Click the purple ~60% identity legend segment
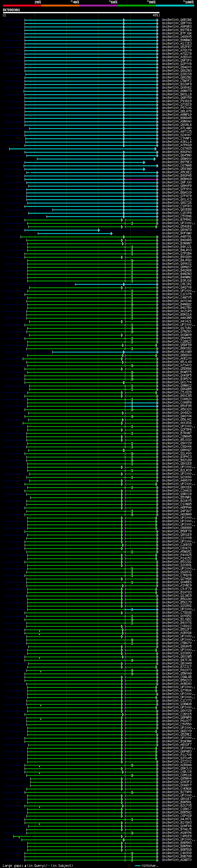Screen dimensions: 197x868 click(x=99, y=6)
